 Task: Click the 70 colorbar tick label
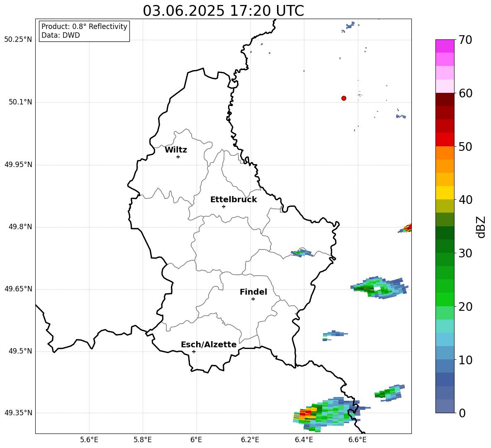click(465, 40)
